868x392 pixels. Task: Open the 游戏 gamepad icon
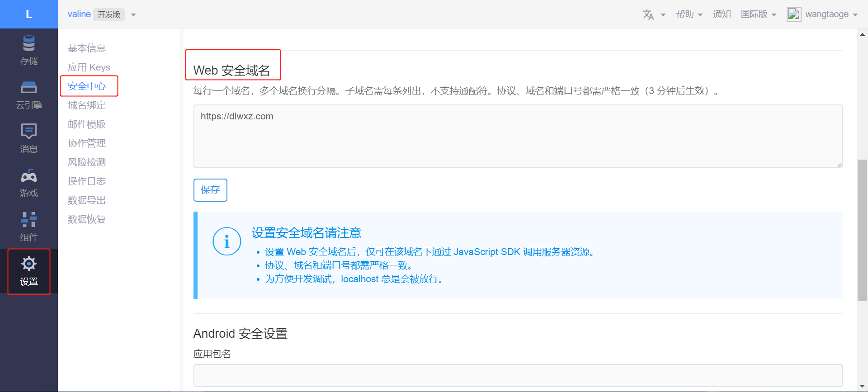29,176
